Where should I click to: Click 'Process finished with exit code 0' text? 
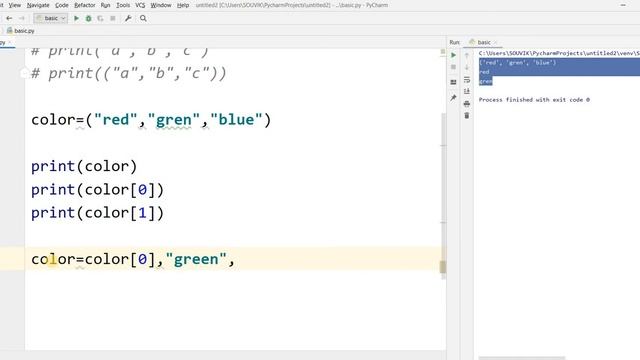pos(534,100)
